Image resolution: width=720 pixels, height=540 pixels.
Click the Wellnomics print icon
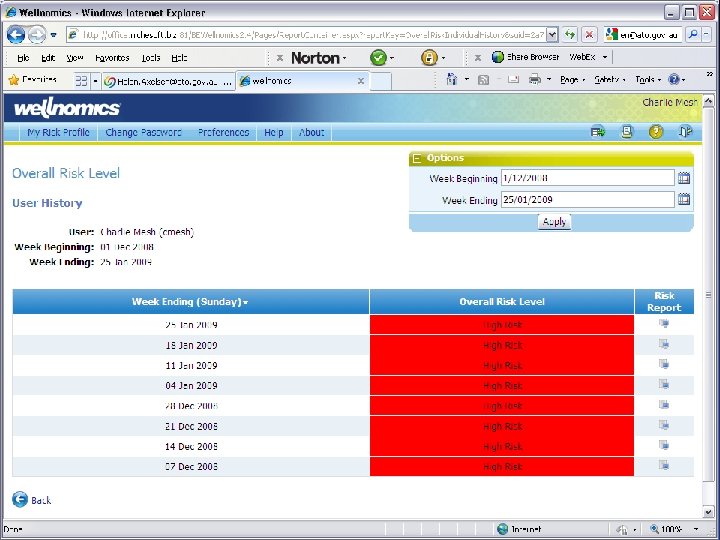(x=627, y=132)
